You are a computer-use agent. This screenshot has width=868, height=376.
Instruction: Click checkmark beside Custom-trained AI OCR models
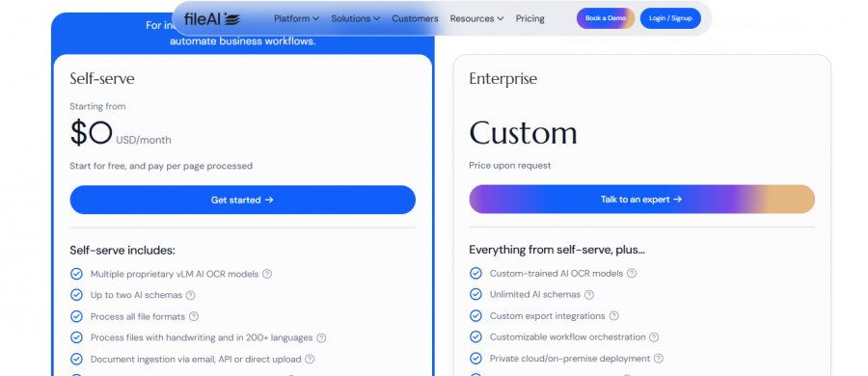coord(475,273)
